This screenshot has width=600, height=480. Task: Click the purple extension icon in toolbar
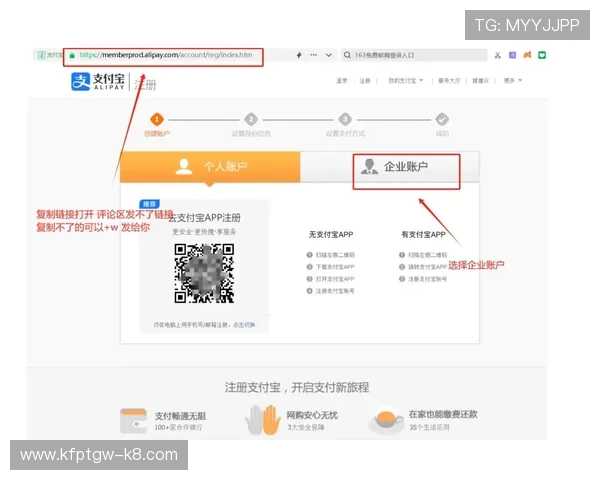512,55
